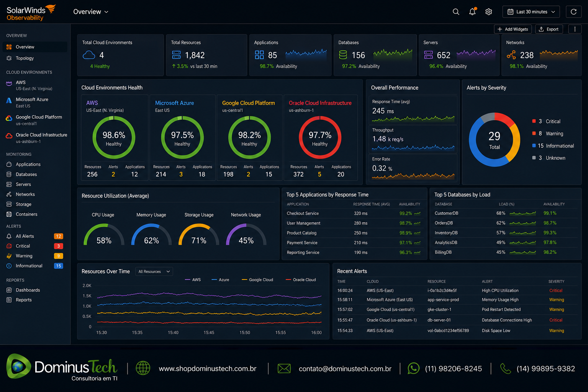The height and width of the screenshot is (392, 588).
Task: Click the Add Widgets button
Action: pyautogui.click(x=513, y=29)
